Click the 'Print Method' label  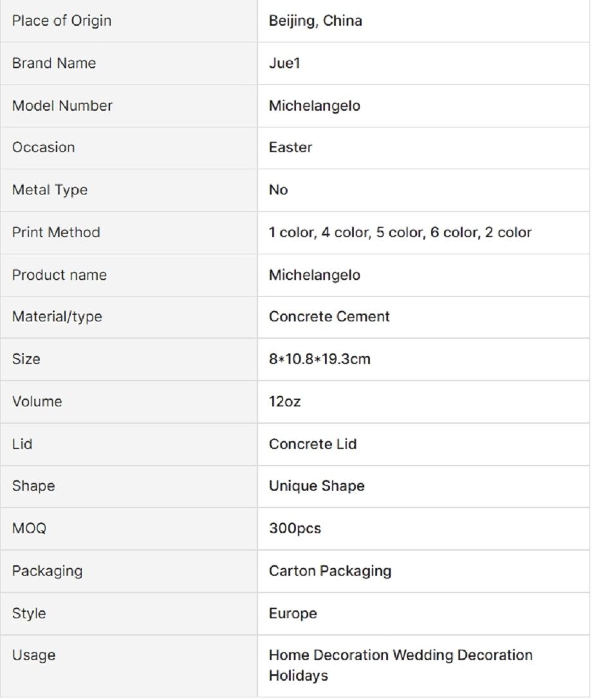pyautogui.click(x=56, y=232)
